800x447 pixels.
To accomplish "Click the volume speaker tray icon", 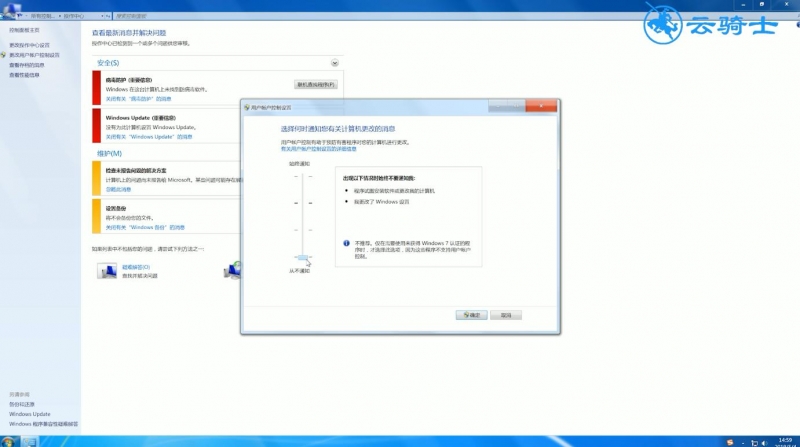I will tap(764, 443).
